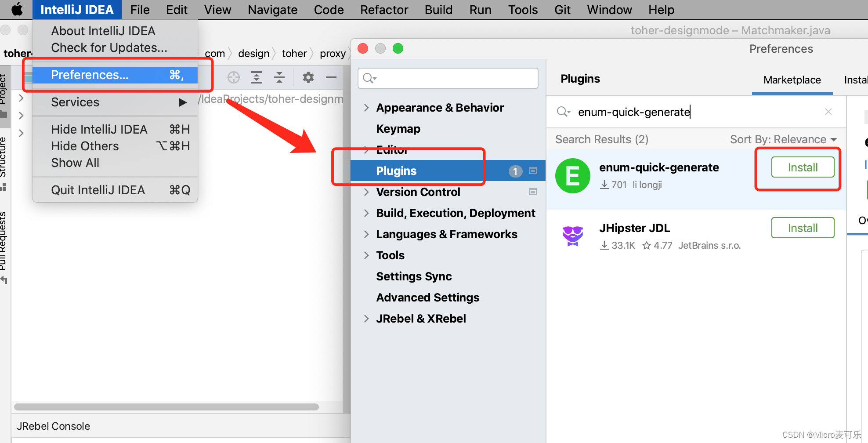Click the toher breadcrumb segment

[294, 54]
